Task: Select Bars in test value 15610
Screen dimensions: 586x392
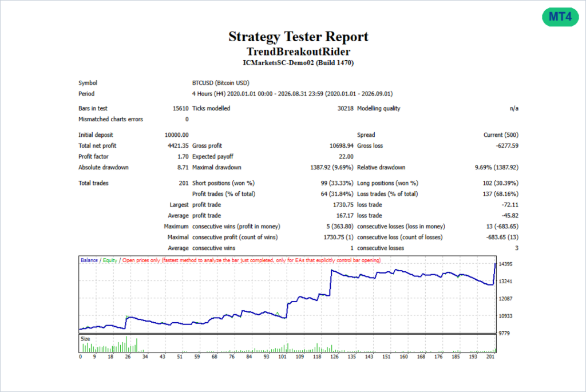Action: [180, 108]
